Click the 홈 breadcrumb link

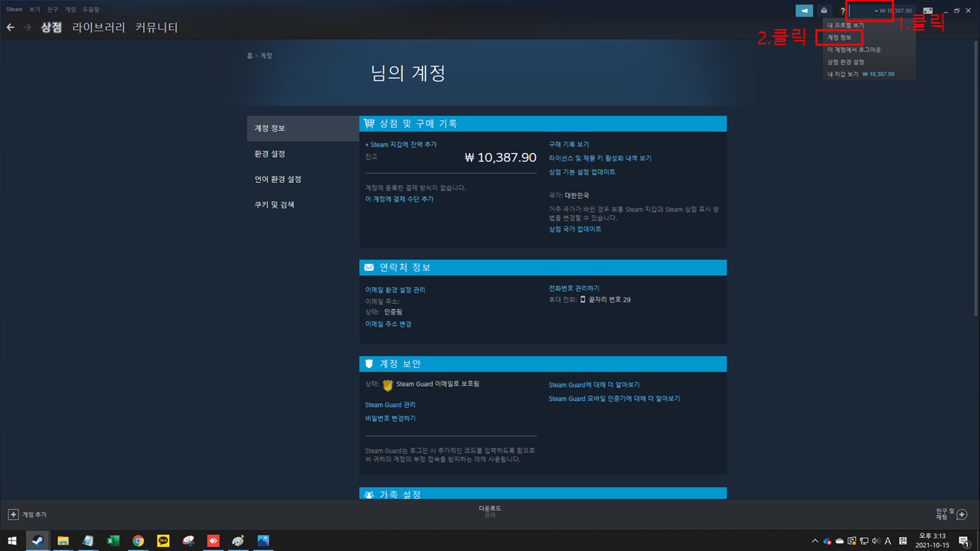tap(250, 56)
